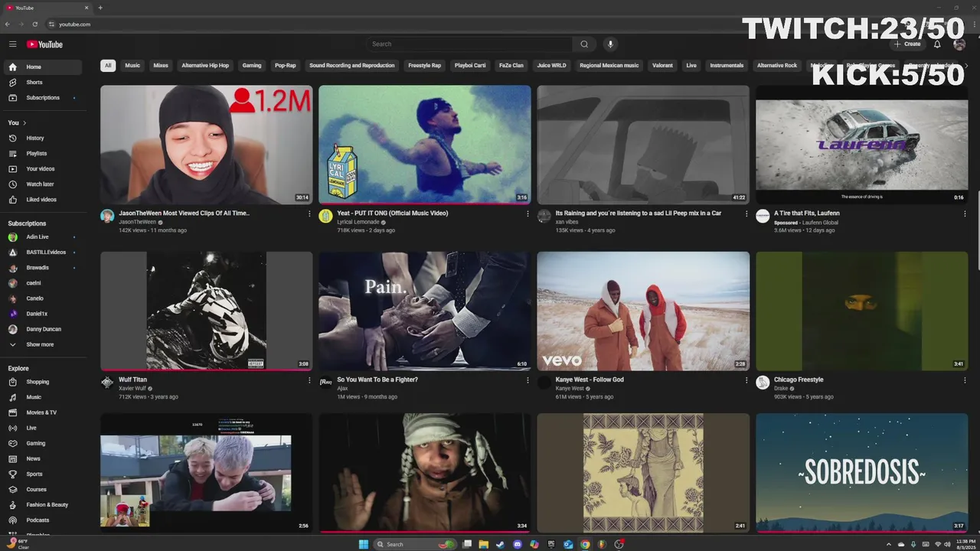This screenshot has height=551, width=980.
Task: Open options menu for Chicago Freestyle video
Action: coord(965,380)
